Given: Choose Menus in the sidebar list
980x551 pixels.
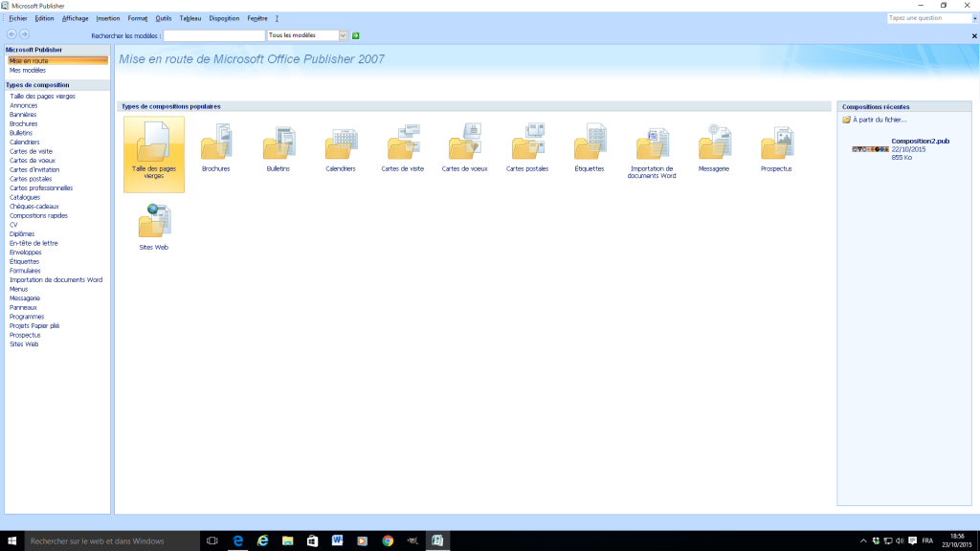Looking at the screenshot, I should point(18,289).
